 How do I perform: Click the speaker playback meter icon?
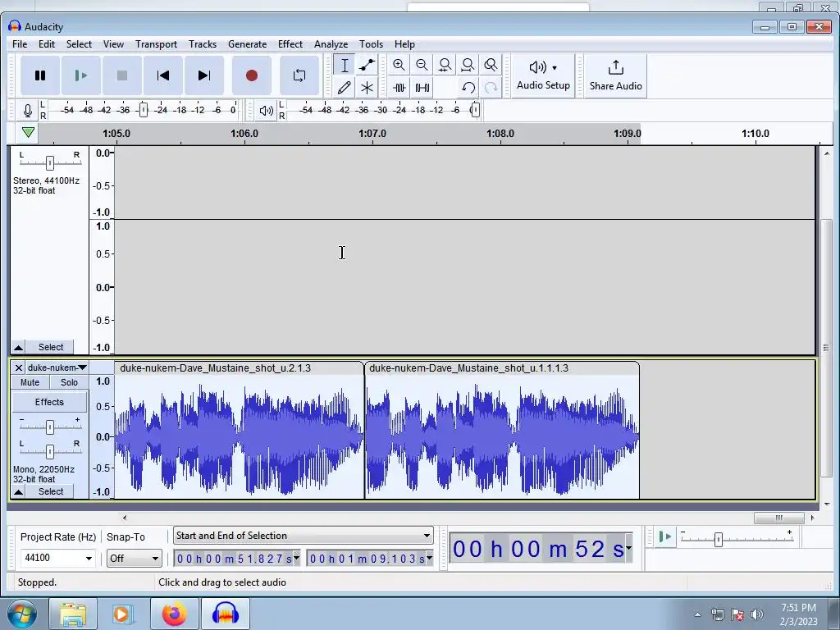coord(267,111)
